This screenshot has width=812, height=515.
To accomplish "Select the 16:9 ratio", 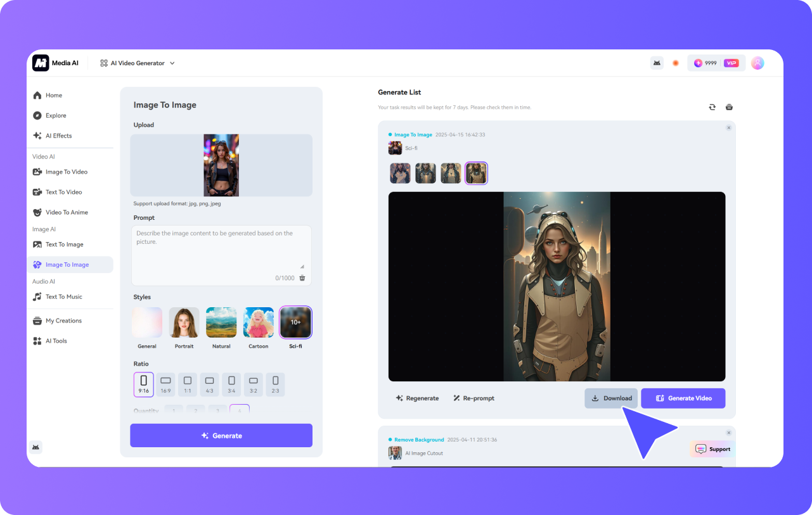I will (x=165, y=385).
